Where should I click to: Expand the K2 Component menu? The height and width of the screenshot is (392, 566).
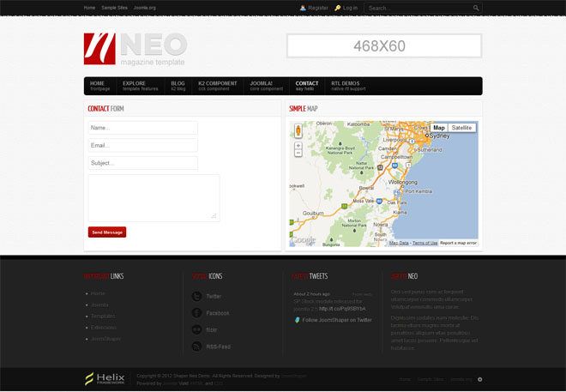[x=217, y=86]
